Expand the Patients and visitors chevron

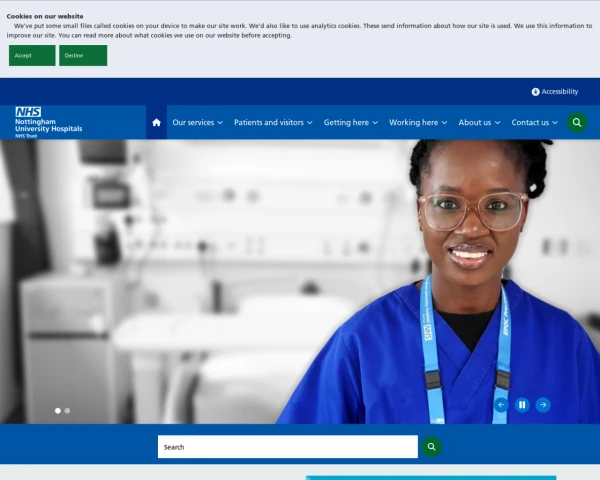pos(310,123)
